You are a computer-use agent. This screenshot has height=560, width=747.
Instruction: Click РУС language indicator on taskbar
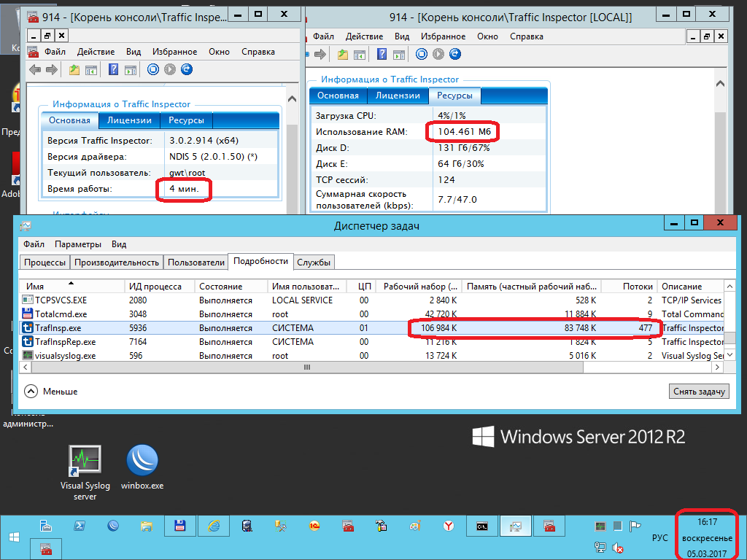click(x=659, y=537)
